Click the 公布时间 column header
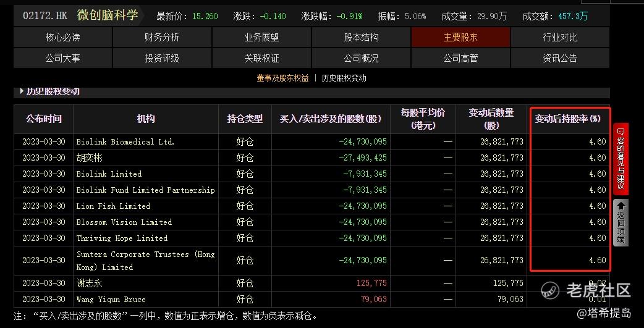 (x=43, y=119)
